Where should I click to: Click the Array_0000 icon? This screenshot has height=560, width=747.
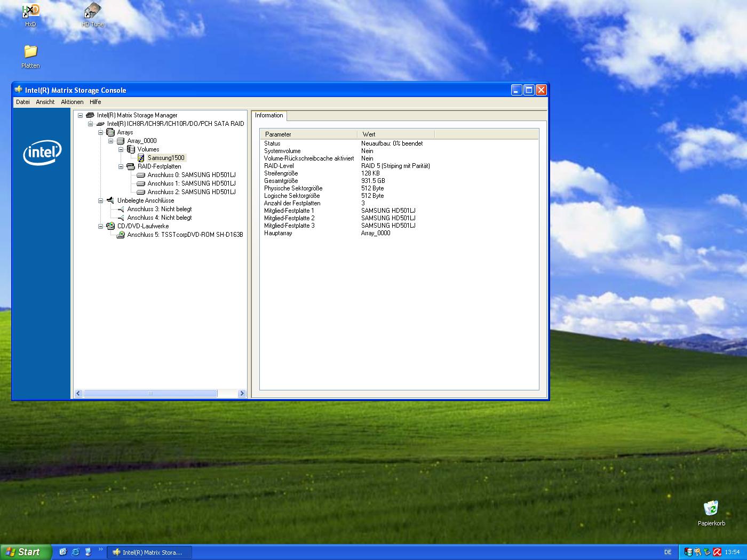click(x=121, y=141)
